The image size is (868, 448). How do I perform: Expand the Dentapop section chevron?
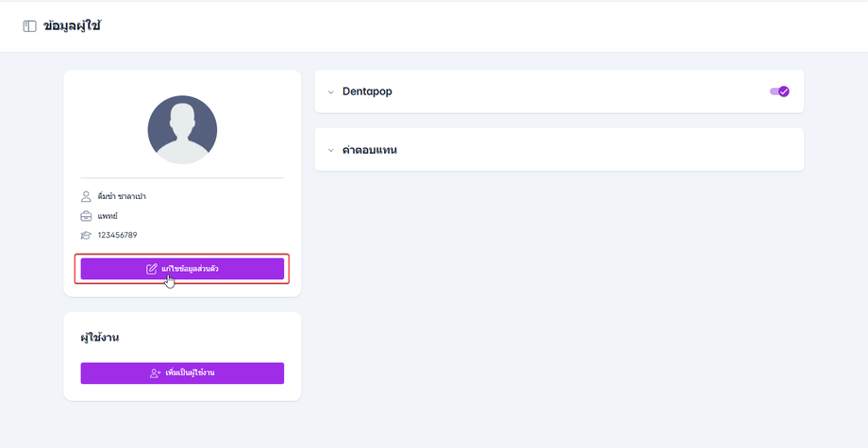coord(331,92)
